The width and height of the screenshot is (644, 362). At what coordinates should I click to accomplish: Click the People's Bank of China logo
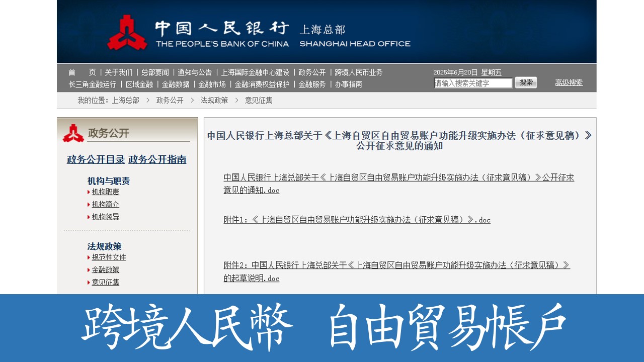pos(127,33)
